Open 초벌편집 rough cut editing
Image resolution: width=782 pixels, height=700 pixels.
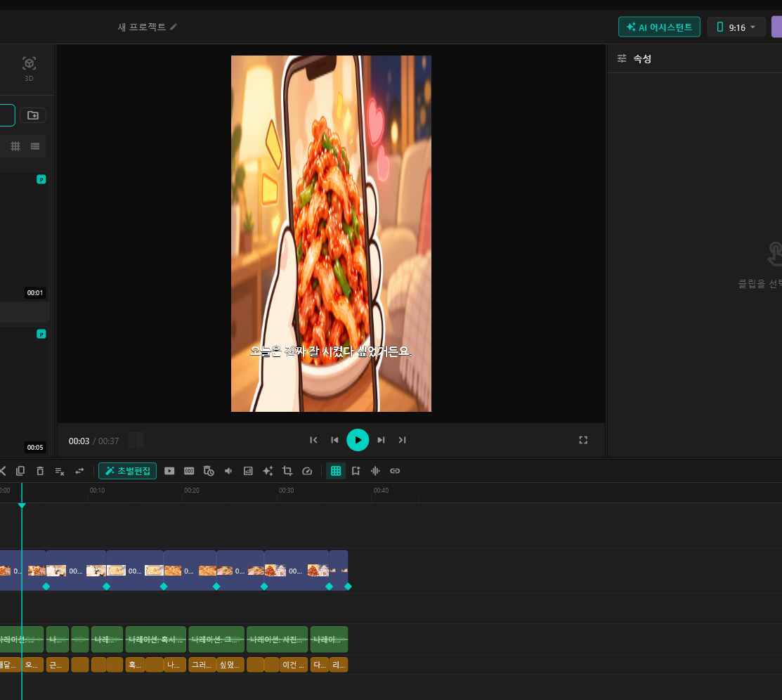128,471
